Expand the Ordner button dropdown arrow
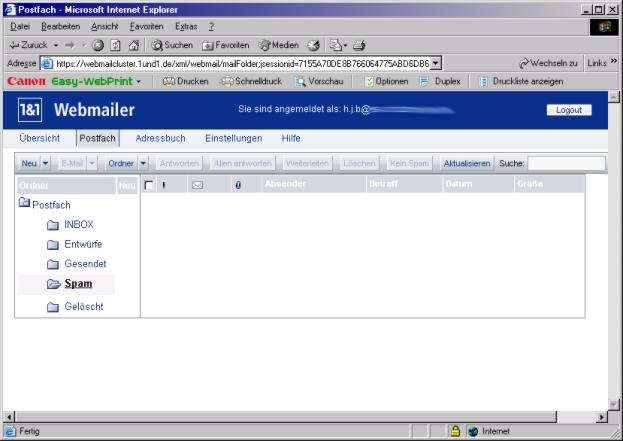 coord(143,163)
